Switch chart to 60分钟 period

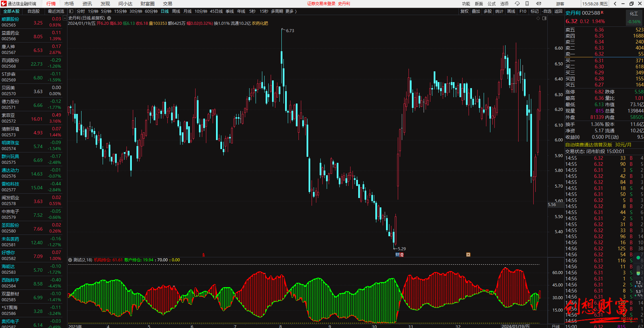tap(151, 11)
